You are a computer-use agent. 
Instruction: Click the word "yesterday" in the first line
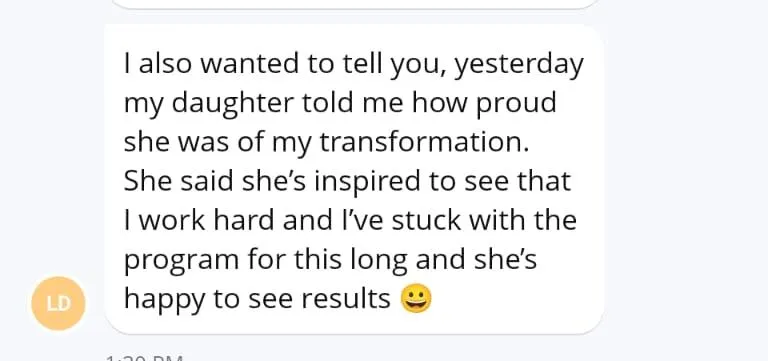coord(519,65)
